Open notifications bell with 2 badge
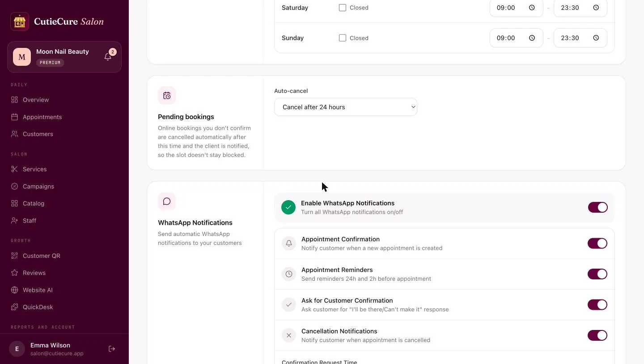Image resolution: width=644 pixels, height=364 pixels. coord(108,57)
